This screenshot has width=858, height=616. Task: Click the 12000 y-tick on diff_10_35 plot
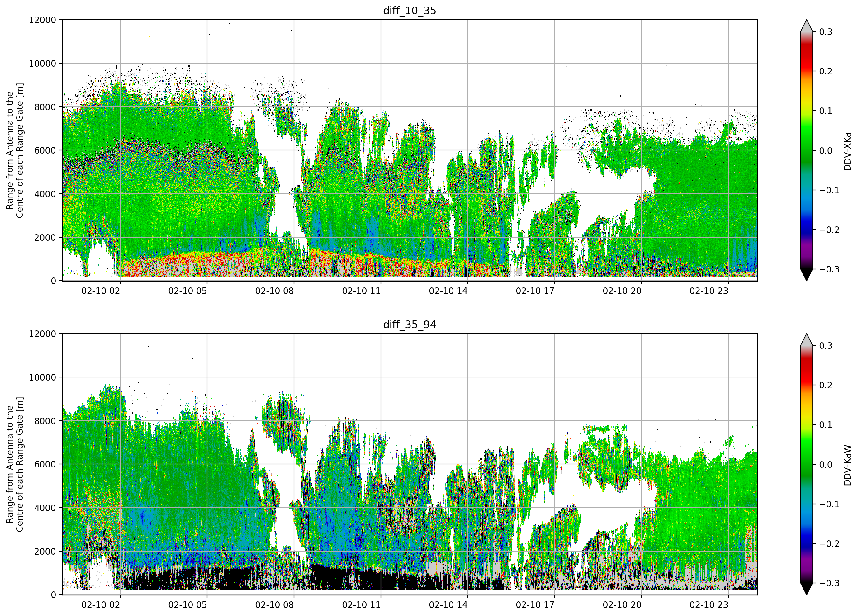click(x=42, y=20)
